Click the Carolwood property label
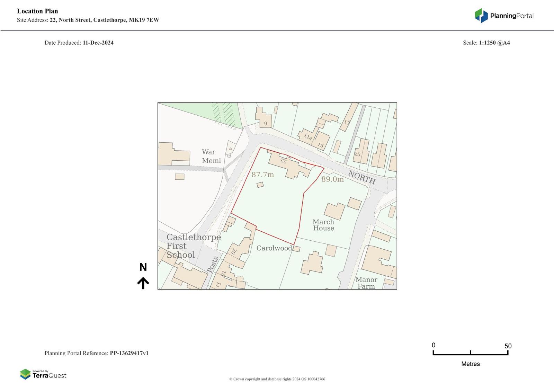 tap(274, 248)
